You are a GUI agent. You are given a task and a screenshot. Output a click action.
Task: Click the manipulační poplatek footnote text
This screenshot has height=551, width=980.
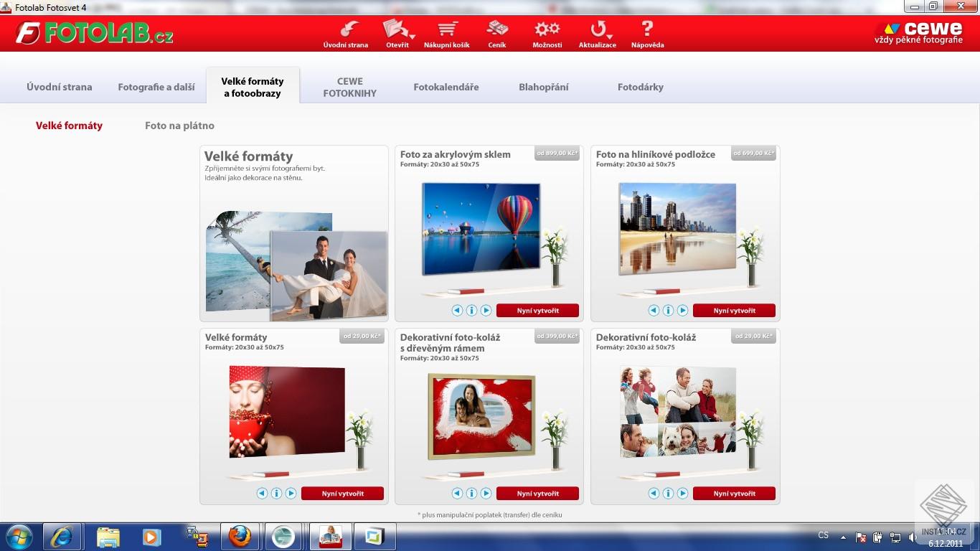click(490, 514)
